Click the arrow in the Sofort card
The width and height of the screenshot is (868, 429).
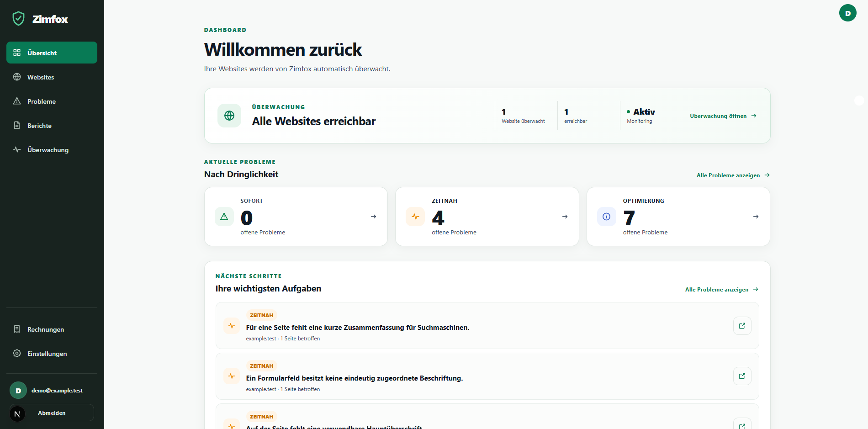coord(373,217)
